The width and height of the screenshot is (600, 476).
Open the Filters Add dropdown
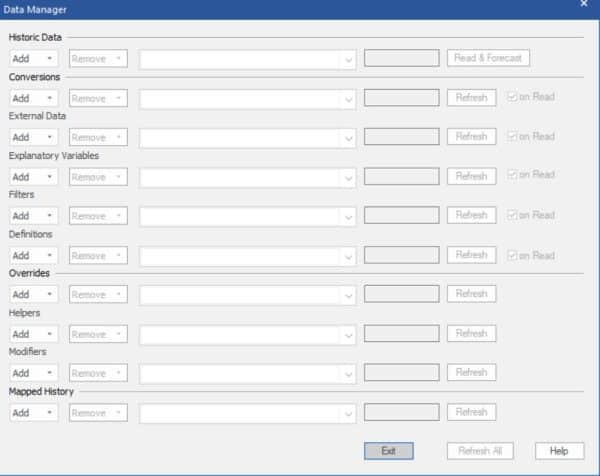click(34, 216)
